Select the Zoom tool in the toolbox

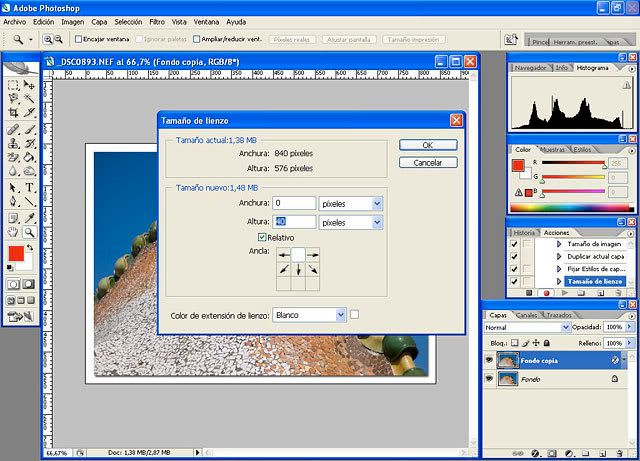point(29,232)
